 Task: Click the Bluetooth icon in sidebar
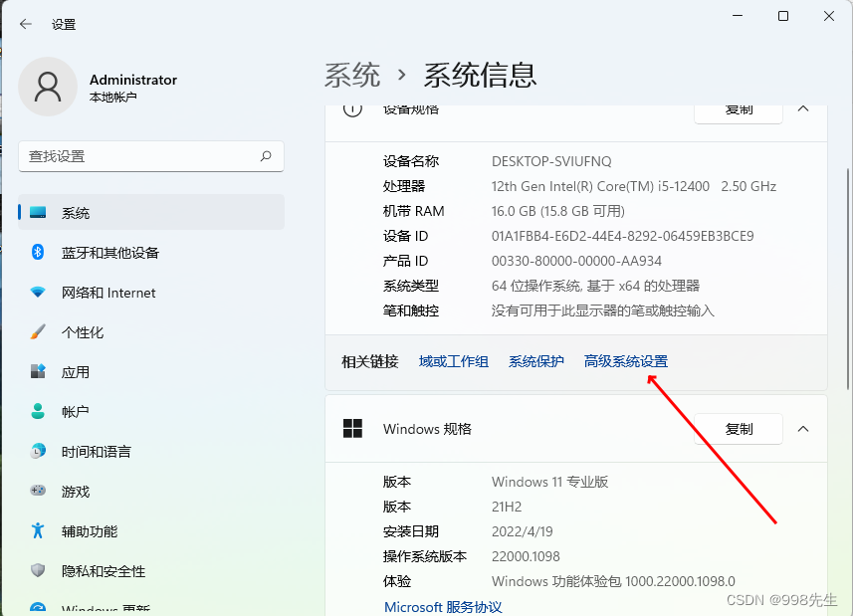(38, 253)
